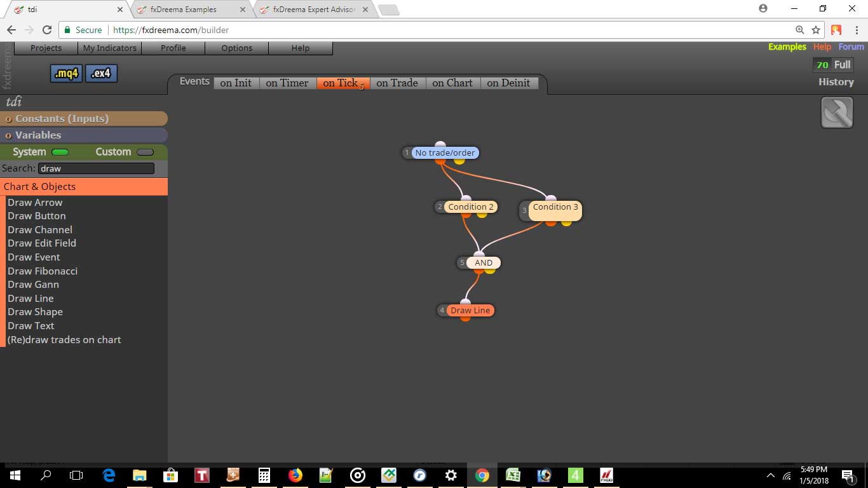Viewport: 868px width, 488px height.
Task: Choose (Re)draw trades on chart item
Action: pyautogui.click(x=64, y=340)
